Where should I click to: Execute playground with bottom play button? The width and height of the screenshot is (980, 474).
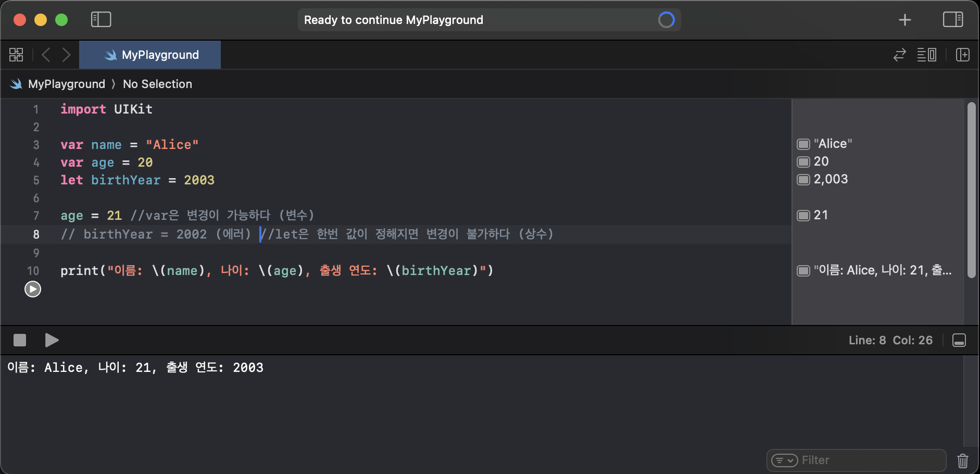pyautogui.click(x=52, y=340)
